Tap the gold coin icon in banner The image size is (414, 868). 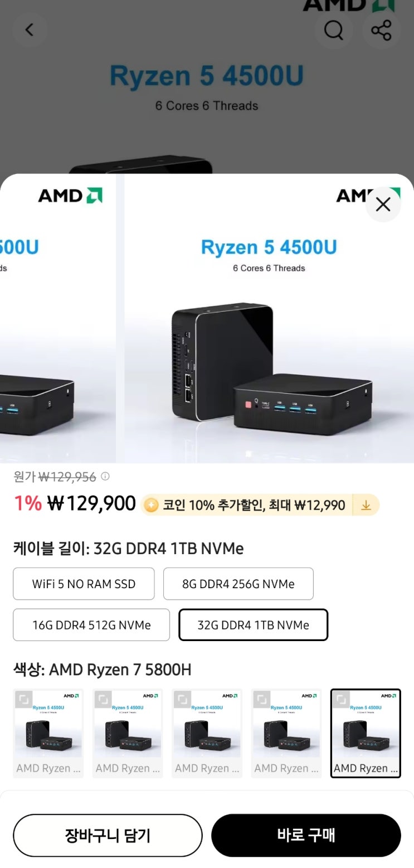point(151,505)
